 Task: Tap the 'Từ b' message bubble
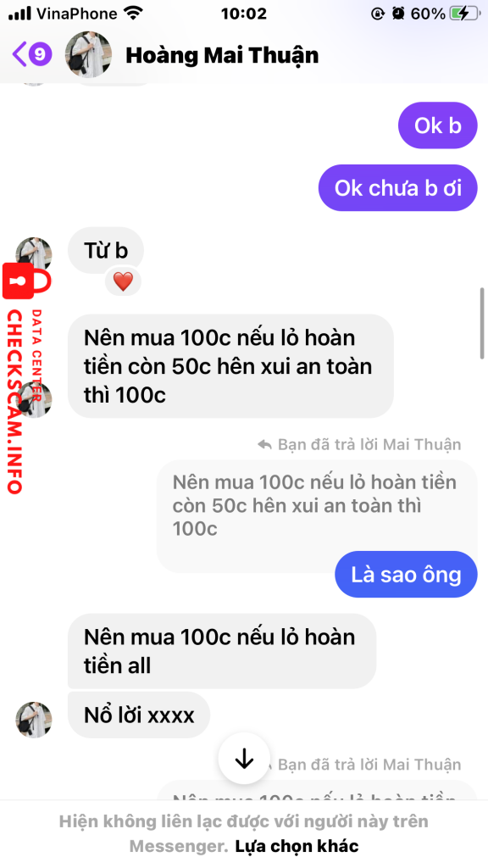(106, 250)
